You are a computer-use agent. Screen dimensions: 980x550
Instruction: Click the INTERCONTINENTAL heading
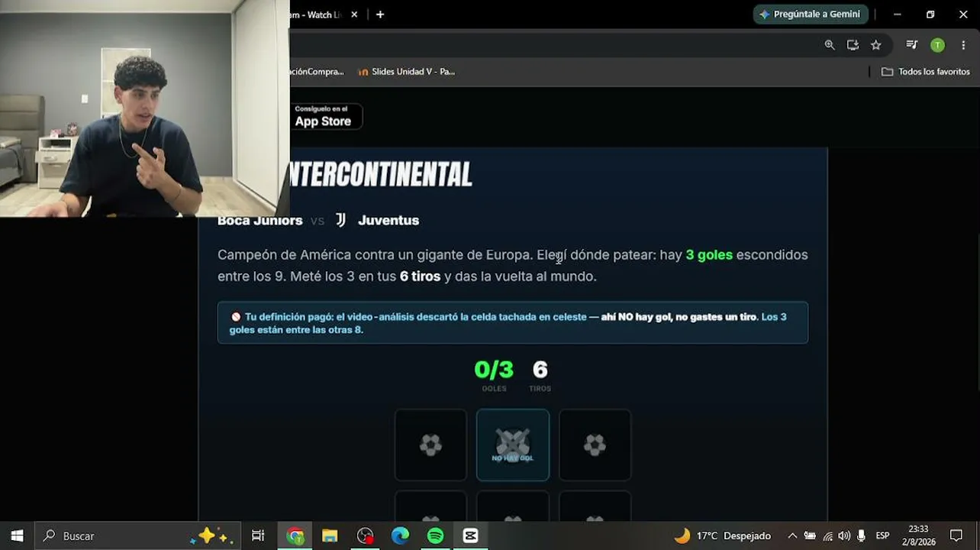381,175
